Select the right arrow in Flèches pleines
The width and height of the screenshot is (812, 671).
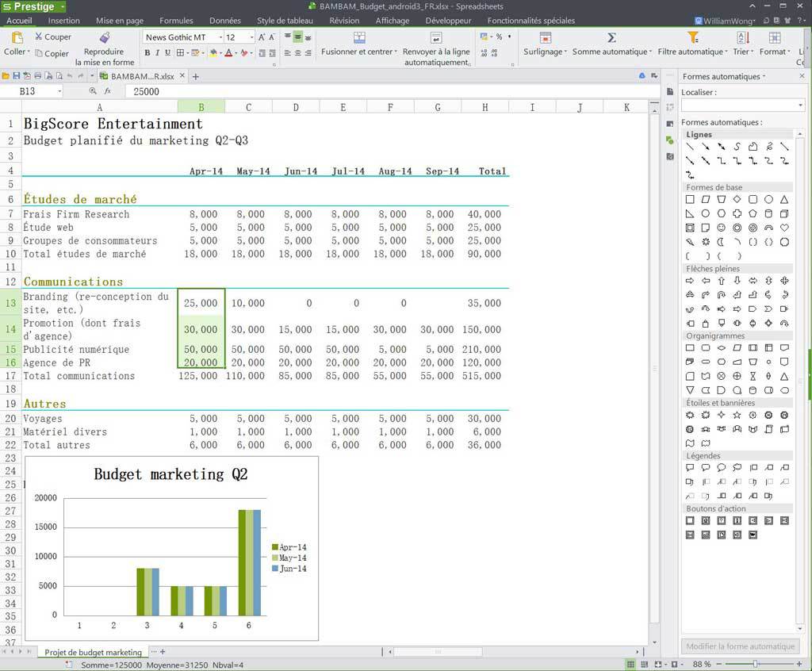(690, 281)
